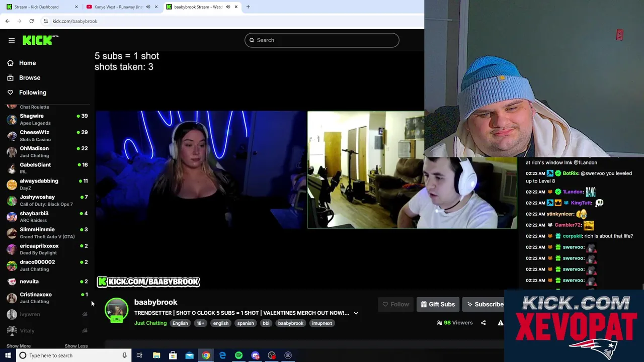
Task: Open offline Vitaly channel
Action: tap(47, 330)
